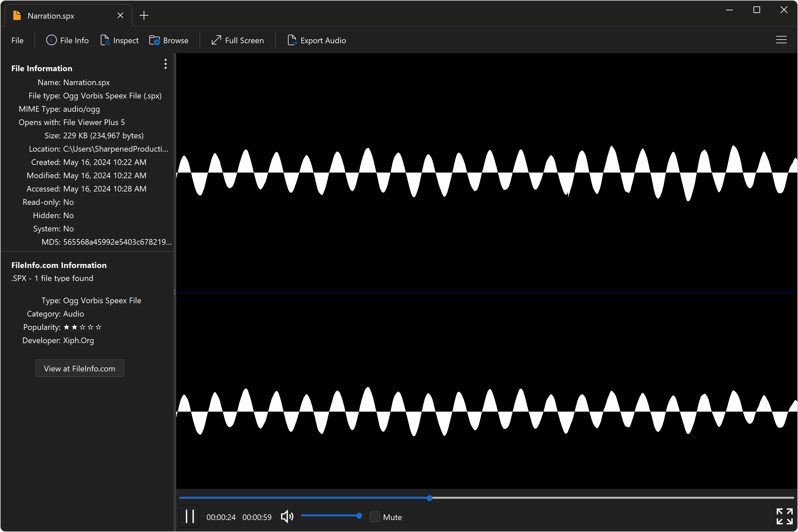Open the File menu
Screen dimensions: 798x532
[x=17, y=40]
